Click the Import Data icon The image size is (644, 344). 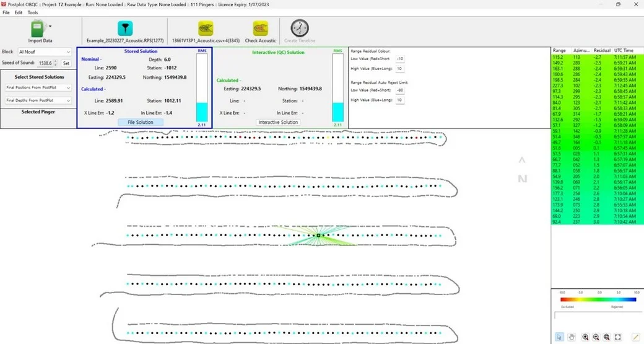[39, 29]
